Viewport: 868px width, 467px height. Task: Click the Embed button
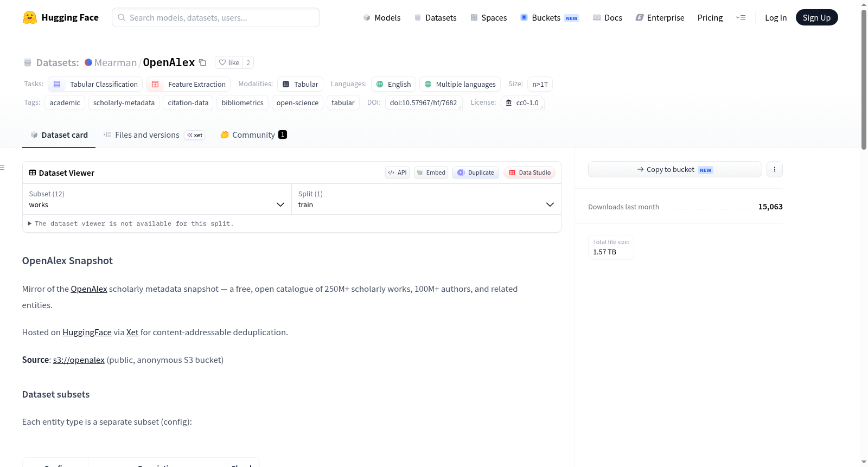(x=431, y=172)
